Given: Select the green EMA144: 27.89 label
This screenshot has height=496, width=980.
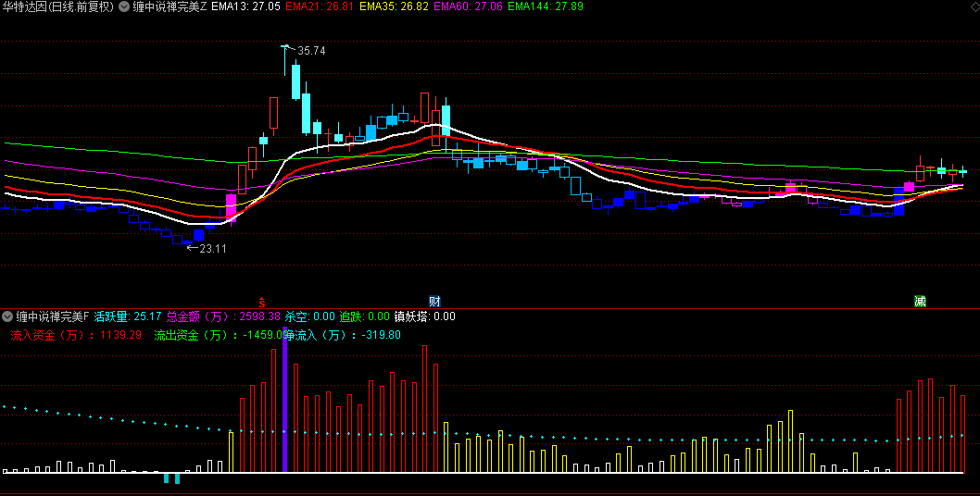Looking at the screenshot, I should click(x=546, y=6).
